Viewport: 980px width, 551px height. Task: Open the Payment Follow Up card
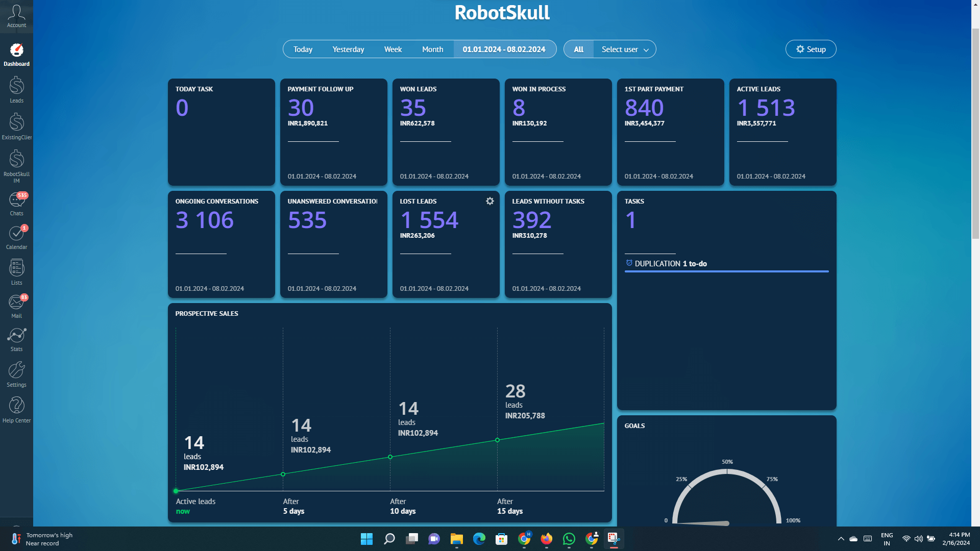click(x=334, y=132)
